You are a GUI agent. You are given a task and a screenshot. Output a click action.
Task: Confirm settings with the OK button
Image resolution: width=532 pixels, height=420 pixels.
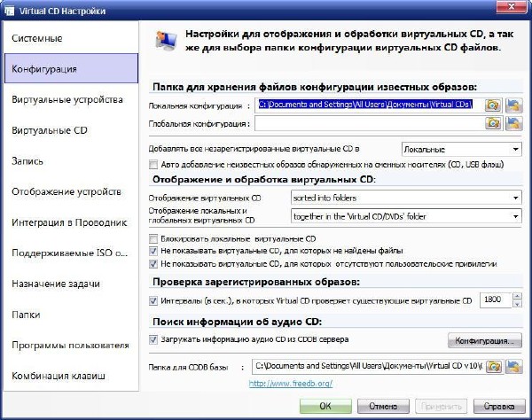click(x=325, y=406)
